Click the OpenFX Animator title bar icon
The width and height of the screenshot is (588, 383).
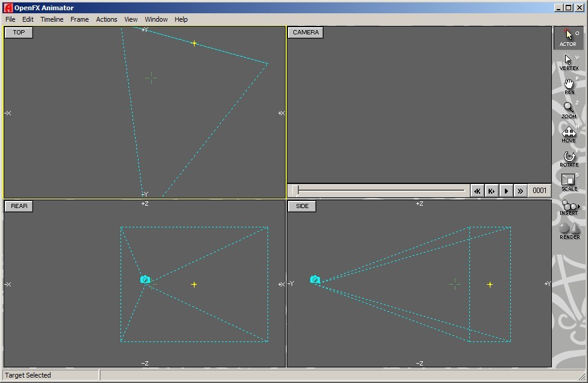click(8, 7)
